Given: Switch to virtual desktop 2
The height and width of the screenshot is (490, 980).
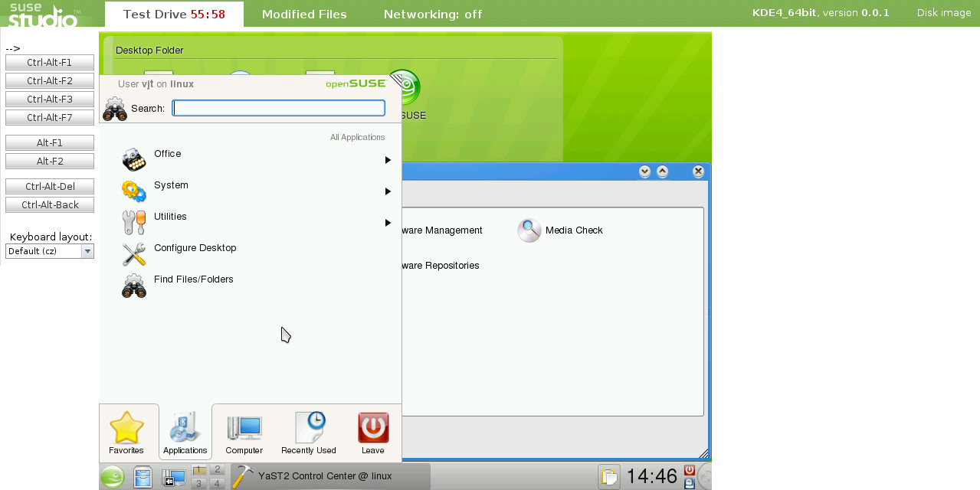Looking at the screenshot, I should coord(217,469).
